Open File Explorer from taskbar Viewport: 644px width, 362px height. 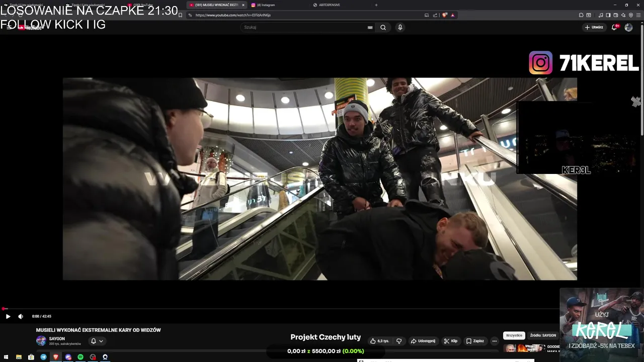pos(19,357)
